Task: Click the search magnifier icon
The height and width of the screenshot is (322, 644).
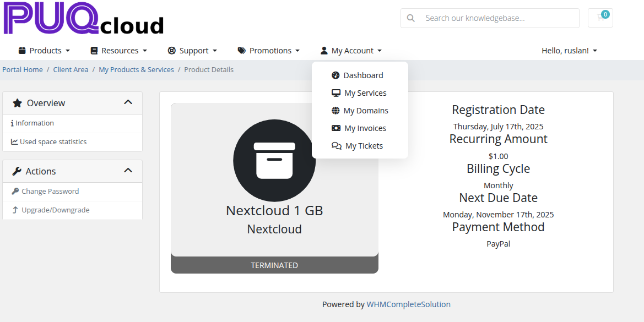Action: 411,18
